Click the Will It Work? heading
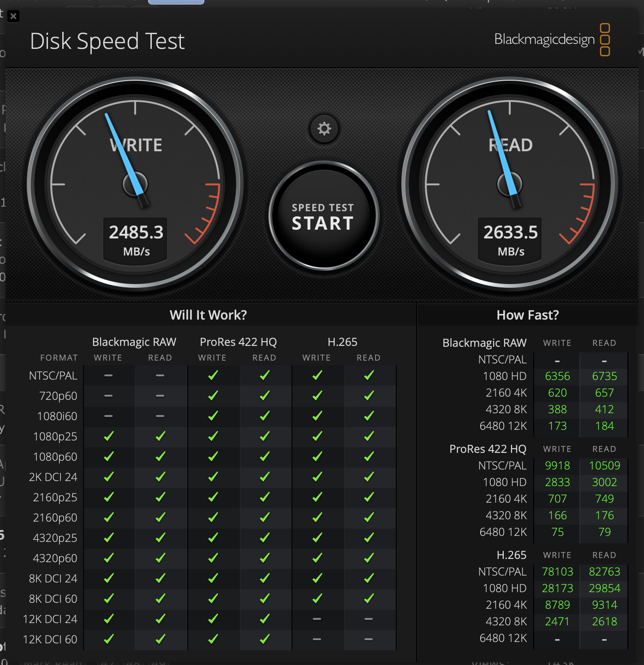The image size is (644, 665). [x=208, y=315]
